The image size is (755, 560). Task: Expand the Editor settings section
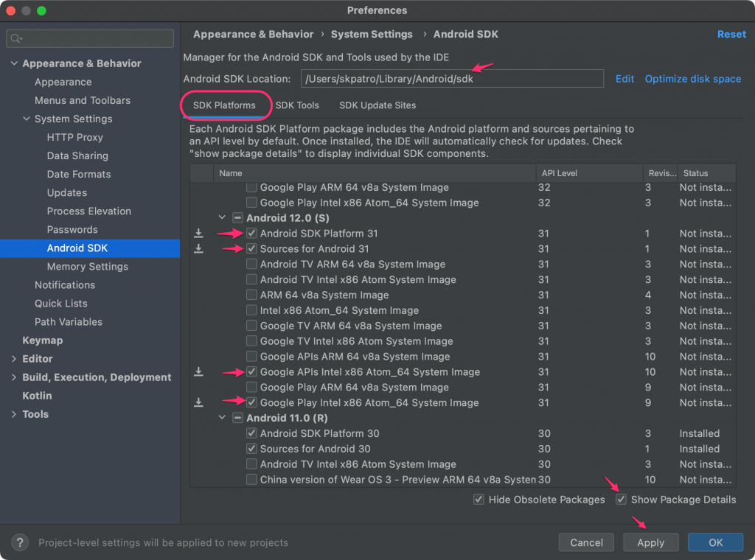click(14, 359)
